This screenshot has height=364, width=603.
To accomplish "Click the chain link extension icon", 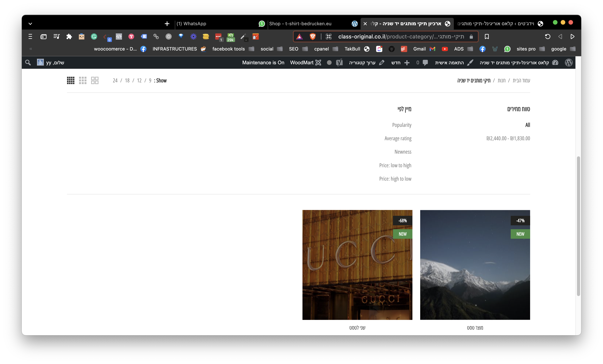I will pyautogui.click(x=156, y=37).
